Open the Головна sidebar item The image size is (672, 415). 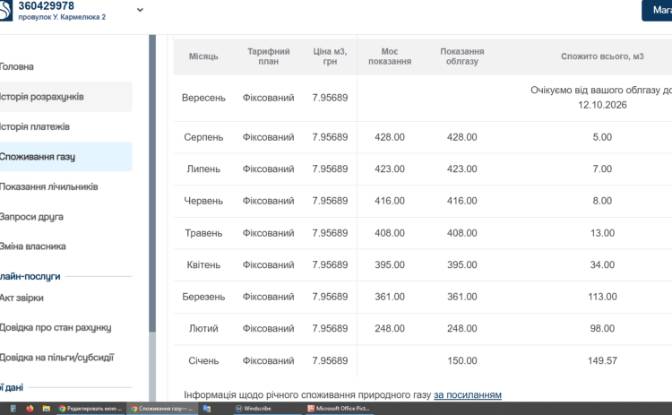point(17,67)
